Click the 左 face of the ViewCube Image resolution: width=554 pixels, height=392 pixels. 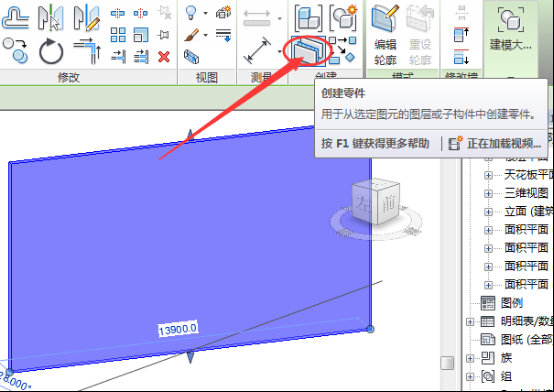pos(364,204)
